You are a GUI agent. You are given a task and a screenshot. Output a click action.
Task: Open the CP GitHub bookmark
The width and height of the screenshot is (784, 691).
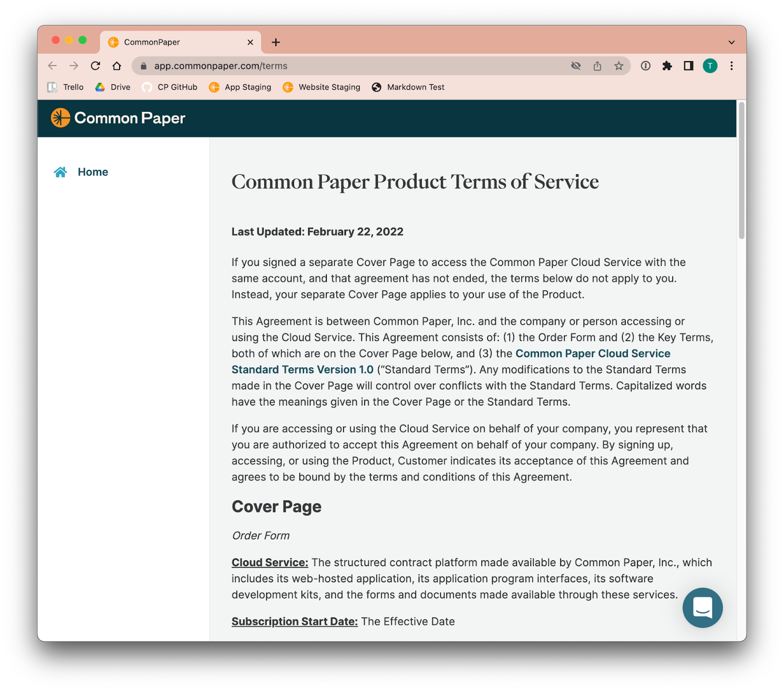[x=170, y=87]
